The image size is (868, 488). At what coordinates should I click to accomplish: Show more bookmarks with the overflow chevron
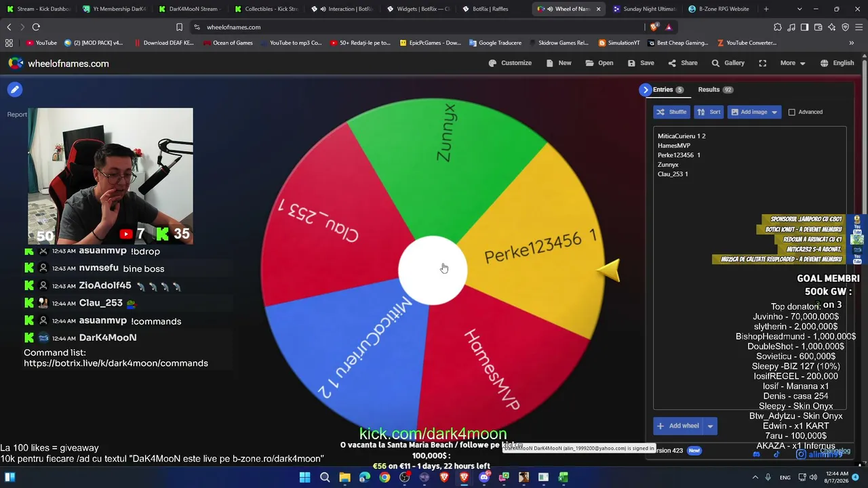pos(851,43)
